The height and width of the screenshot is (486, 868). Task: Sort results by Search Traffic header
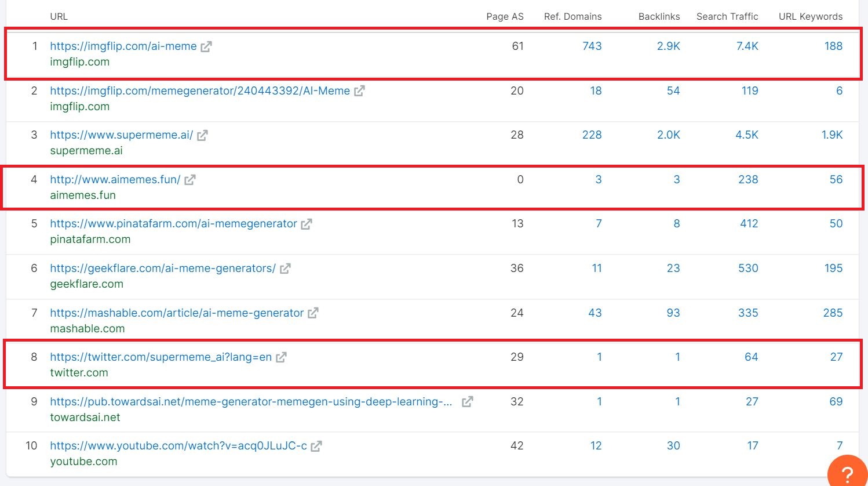[x=727, y=16]
